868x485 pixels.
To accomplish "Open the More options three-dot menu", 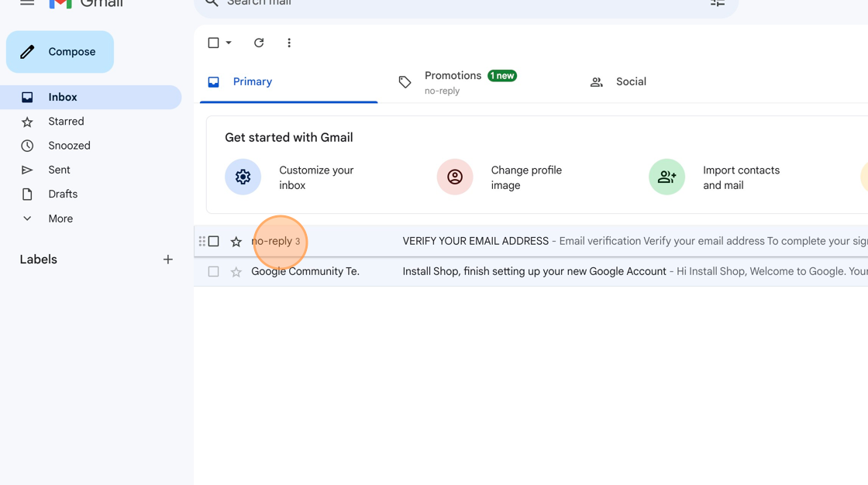I will 289,43.
